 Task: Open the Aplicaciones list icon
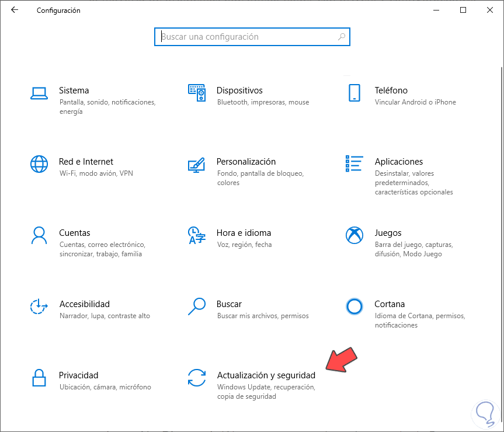click(354, 163)
